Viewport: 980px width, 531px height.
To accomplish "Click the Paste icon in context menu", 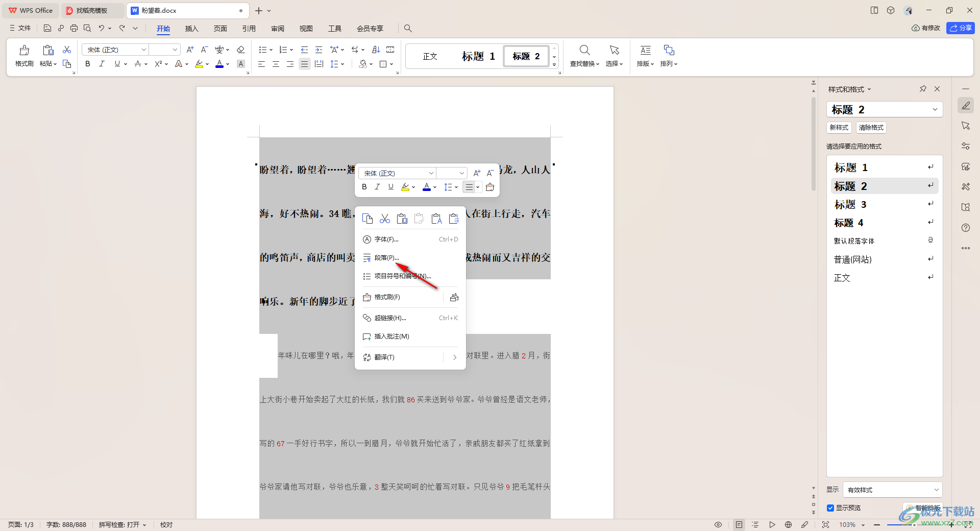I will [402, 219].
